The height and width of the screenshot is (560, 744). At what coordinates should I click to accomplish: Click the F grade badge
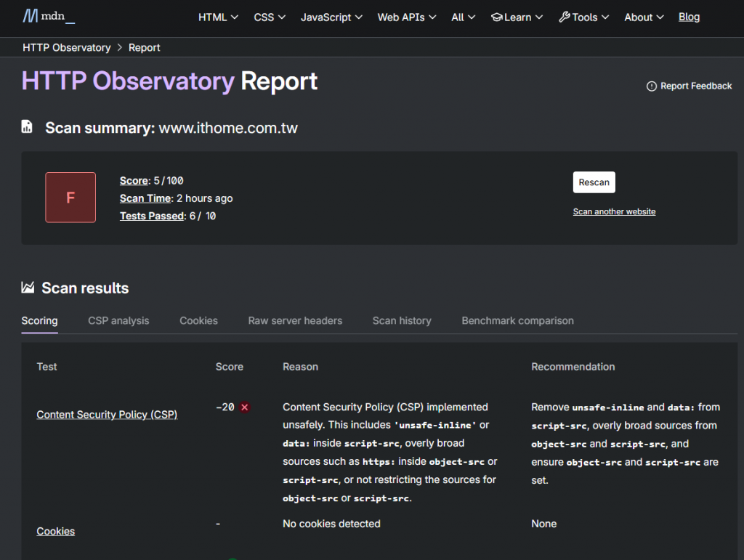(70, 198)
